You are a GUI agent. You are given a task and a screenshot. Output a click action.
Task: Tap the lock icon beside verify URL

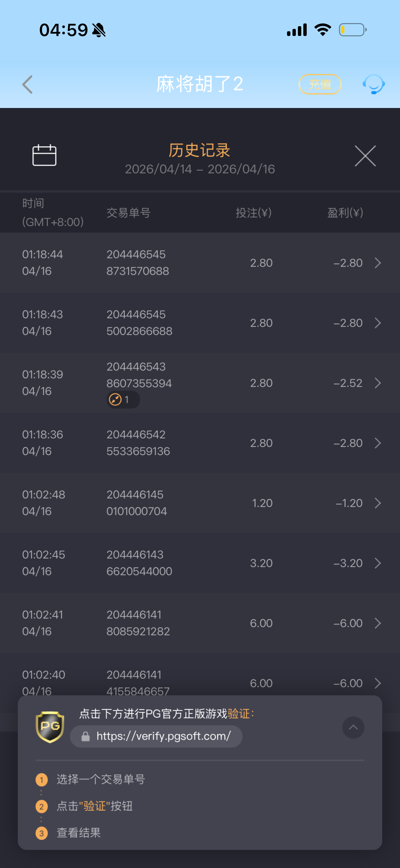coord(85,736)
